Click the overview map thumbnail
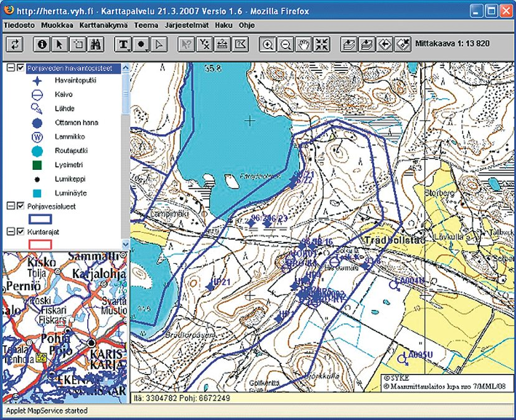Viewport: 516px width, 420px height. [65, 327]
